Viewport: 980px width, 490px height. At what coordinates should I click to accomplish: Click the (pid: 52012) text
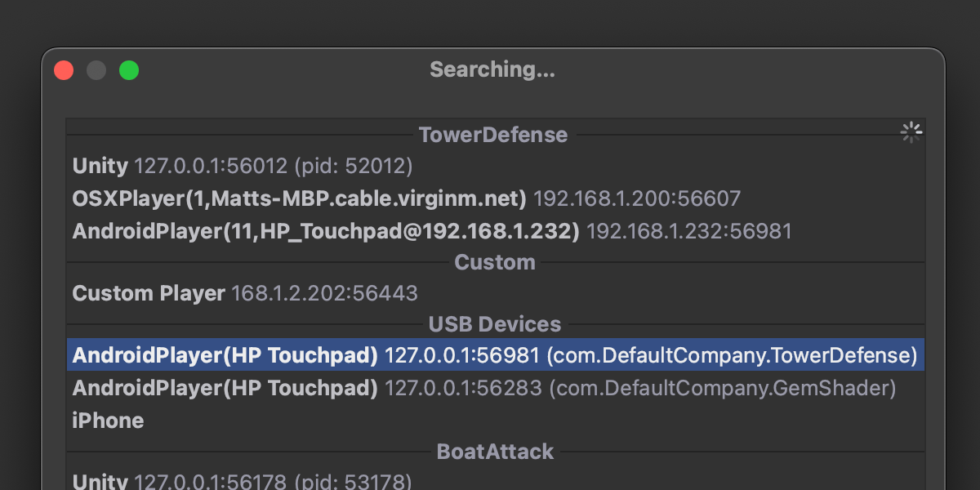click(354, 167)
